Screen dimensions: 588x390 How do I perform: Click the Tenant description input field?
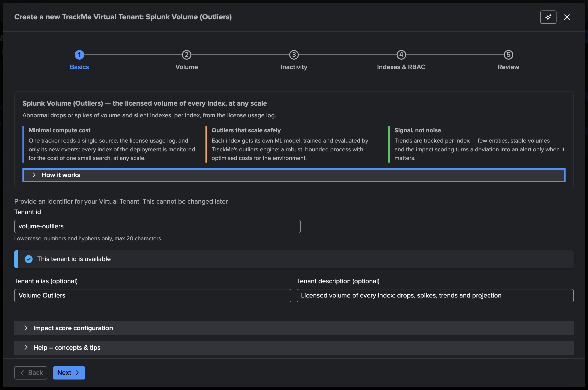(x=435, y=296)
